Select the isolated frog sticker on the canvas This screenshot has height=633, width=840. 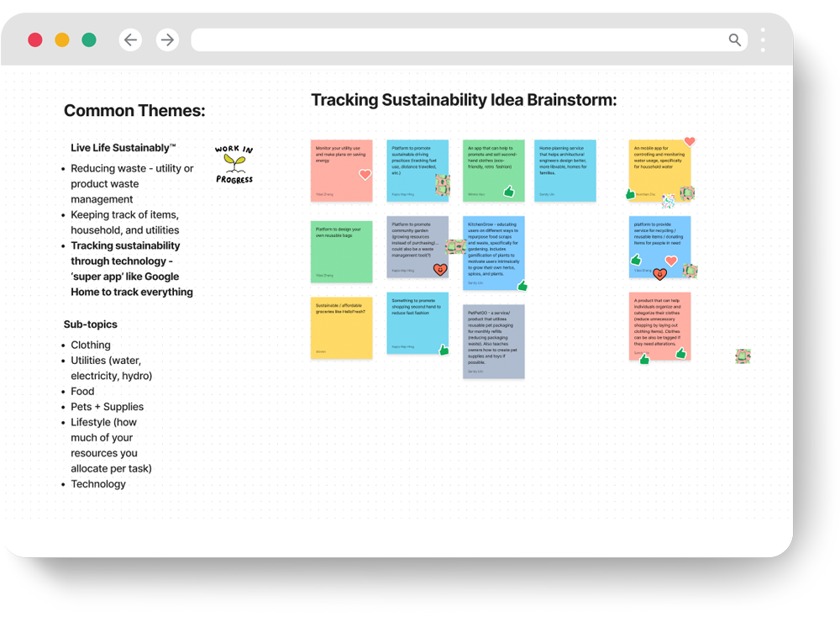[743, 356]
